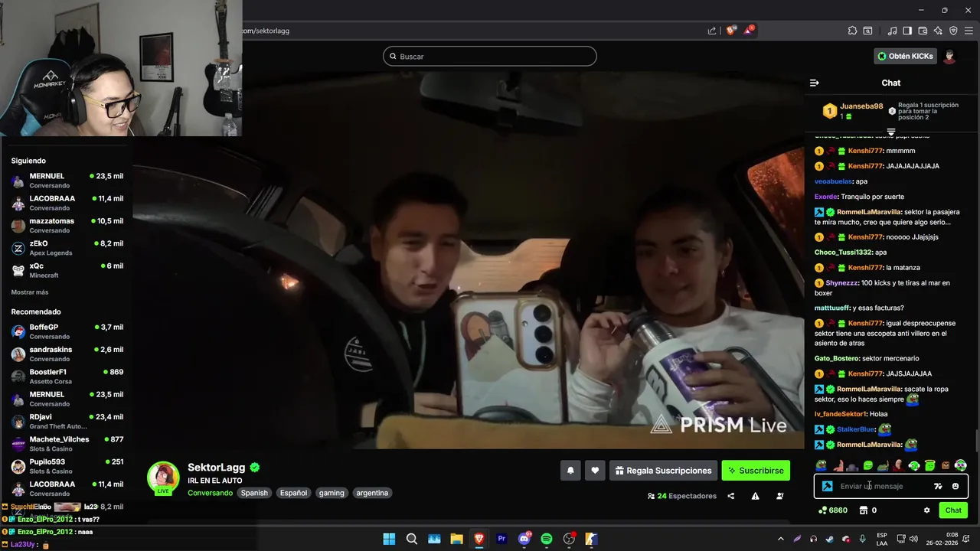Open chat settings gear icon

click(x=926, y=510)
